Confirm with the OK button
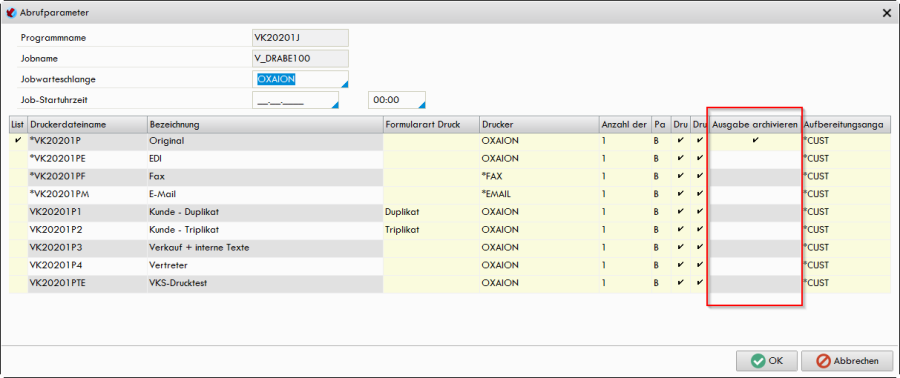 click(767, 361)
